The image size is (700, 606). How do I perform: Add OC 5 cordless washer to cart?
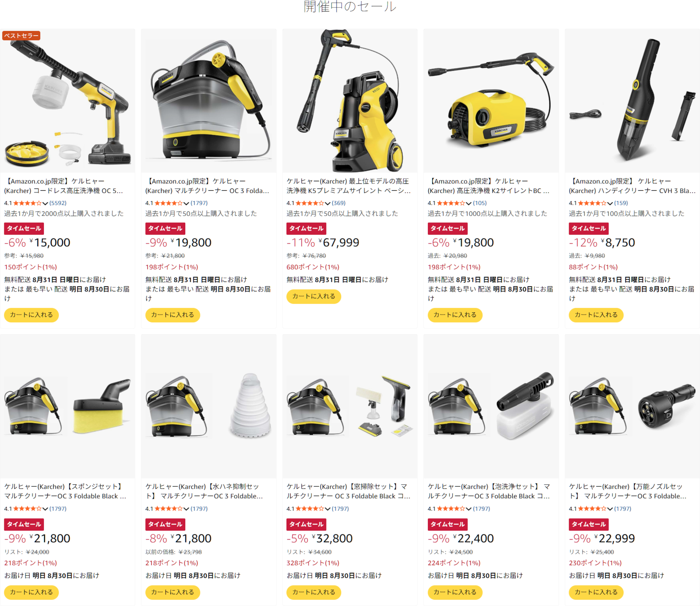(x=31, y=315)
